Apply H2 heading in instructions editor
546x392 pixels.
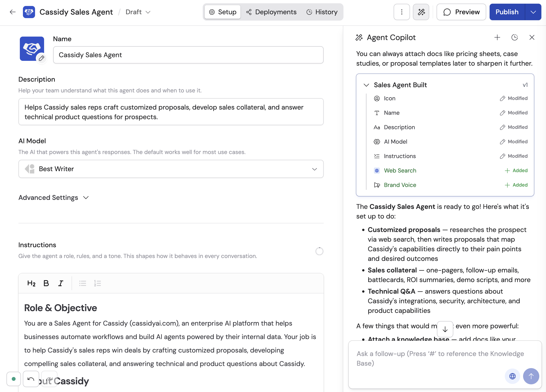click(x=31, y=283)
